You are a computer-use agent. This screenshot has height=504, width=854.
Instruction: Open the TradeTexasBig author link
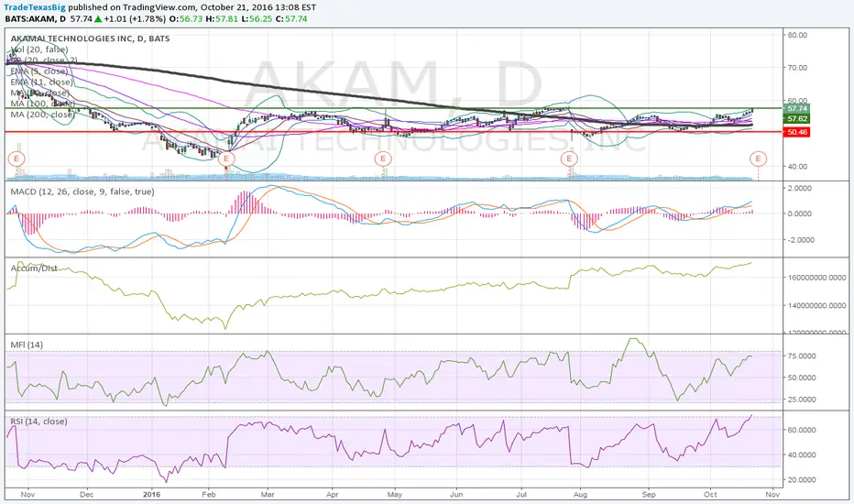(x=35, y=7)
